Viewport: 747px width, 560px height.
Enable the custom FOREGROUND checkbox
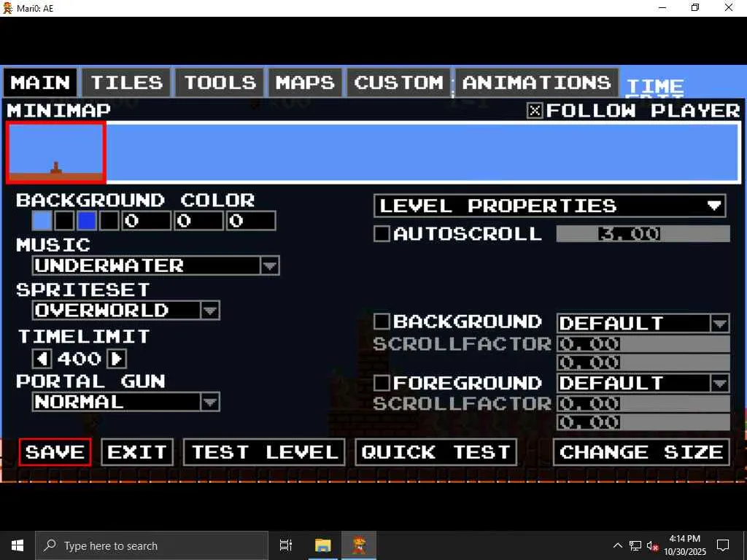pos(382,383)
